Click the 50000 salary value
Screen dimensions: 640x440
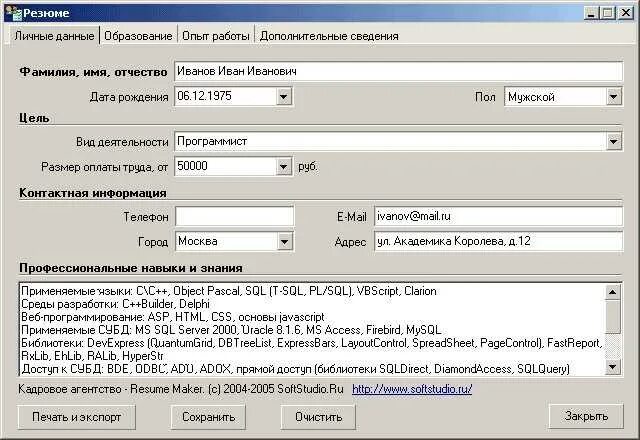192,166
